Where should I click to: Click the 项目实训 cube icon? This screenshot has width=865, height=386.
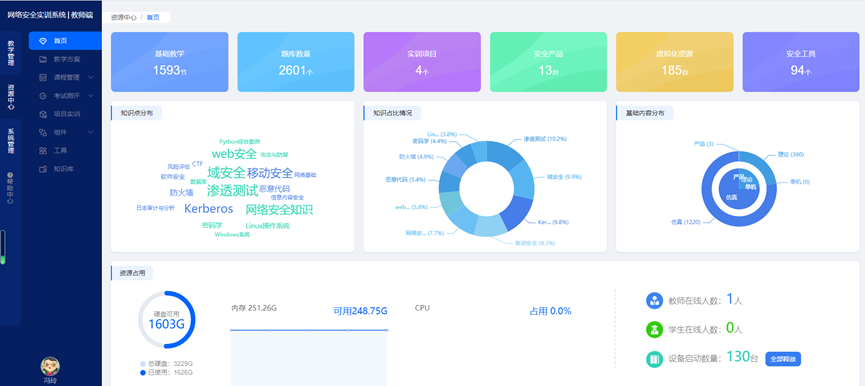coord(43,114)
